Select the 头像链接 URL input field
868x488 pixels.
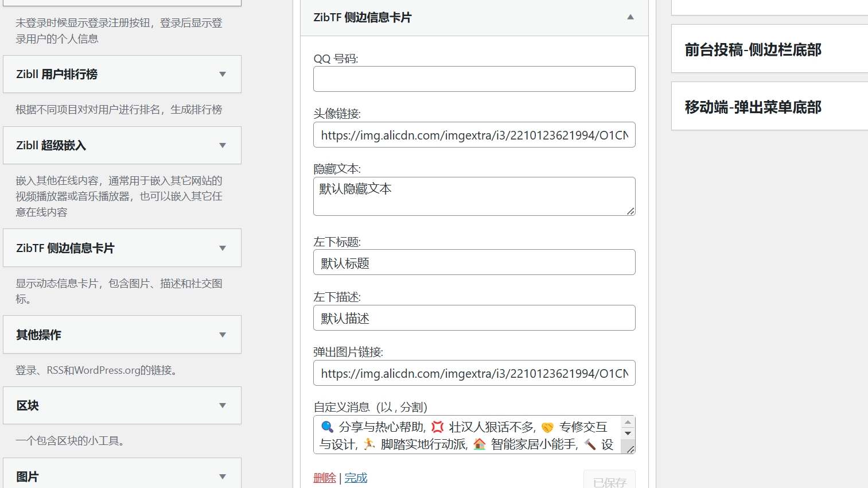(x=474, y=135)
